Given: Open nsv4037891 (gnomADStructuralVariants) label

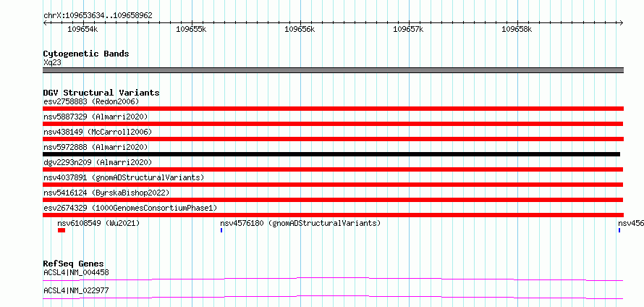Looking at the screenshot, I should [x=124, y=177].
